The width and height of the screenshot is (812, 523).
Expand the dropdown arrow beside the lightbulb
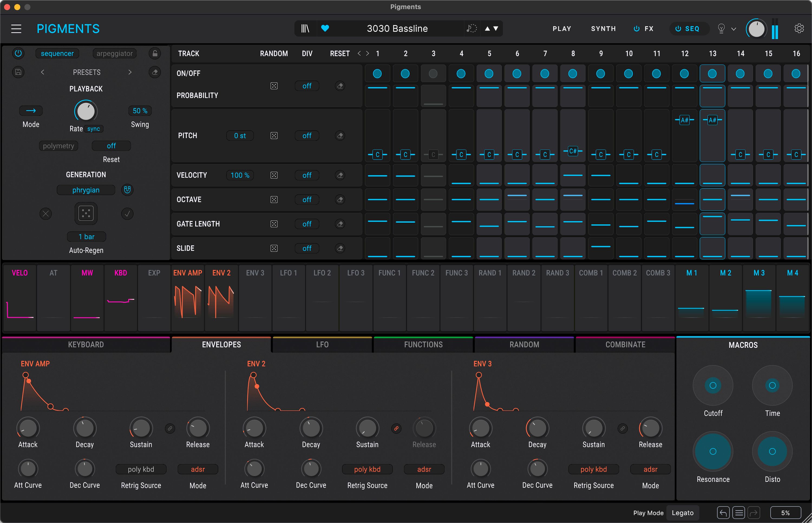tap(734, 29)
